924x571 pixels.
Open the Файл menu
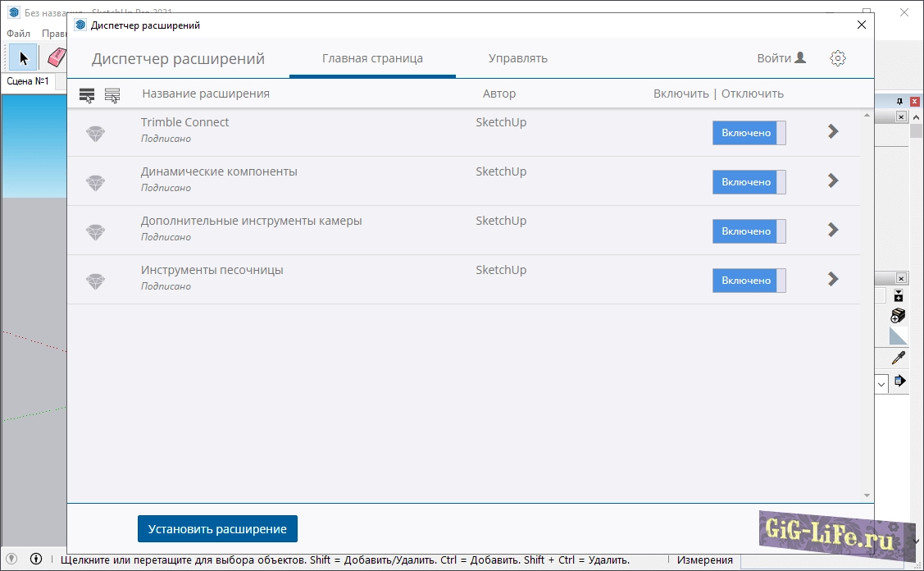[18, 34]
